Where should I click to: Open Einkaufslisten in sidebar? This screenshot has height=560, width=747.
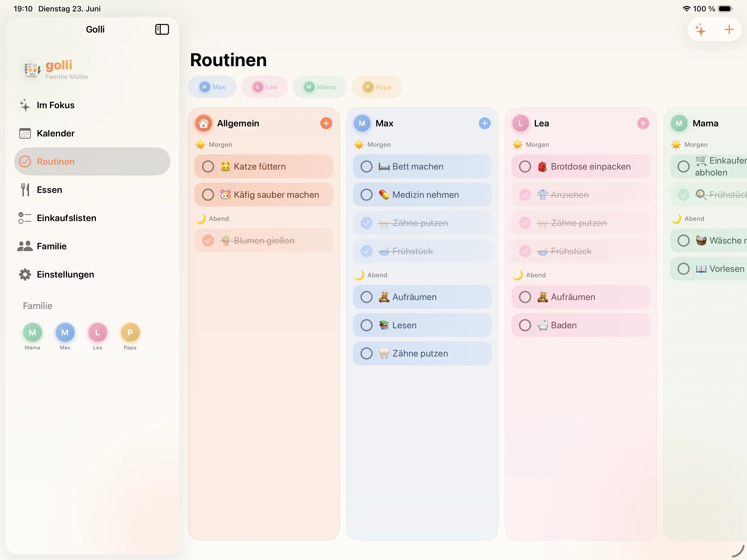(92, 218)
